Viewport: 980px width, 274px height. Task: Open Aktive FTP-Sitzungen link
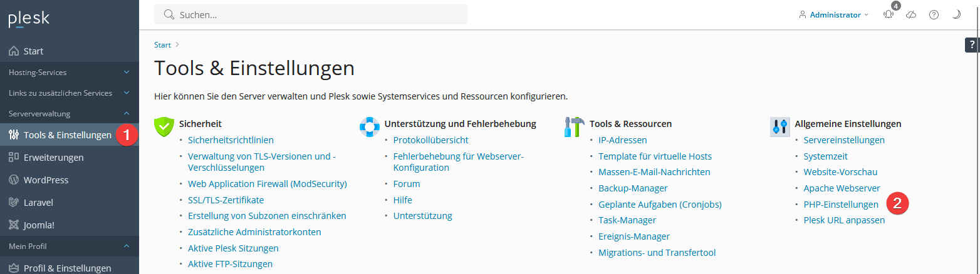230,264
